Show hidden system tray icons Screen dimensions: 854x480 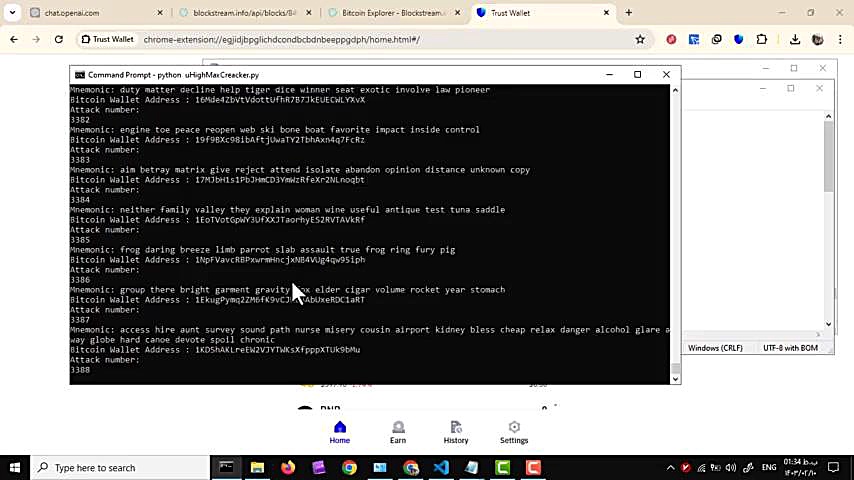670,467
